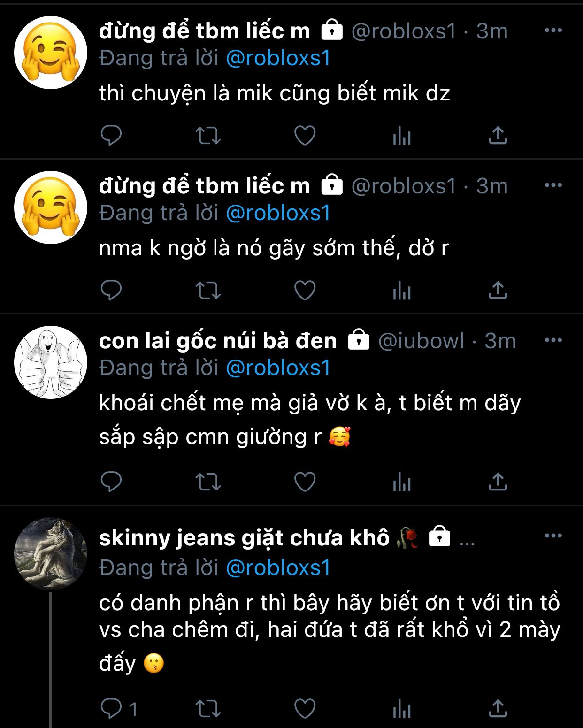
Task: Open the reply thread with 1 comment
Action: click(x=119, y=708)
